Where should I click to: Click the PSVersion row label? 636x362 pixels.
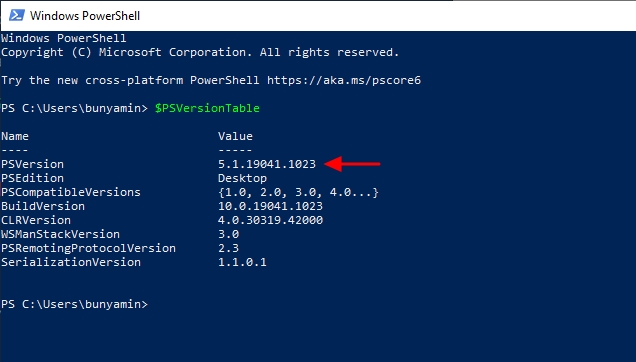click(x=32, y=164)
